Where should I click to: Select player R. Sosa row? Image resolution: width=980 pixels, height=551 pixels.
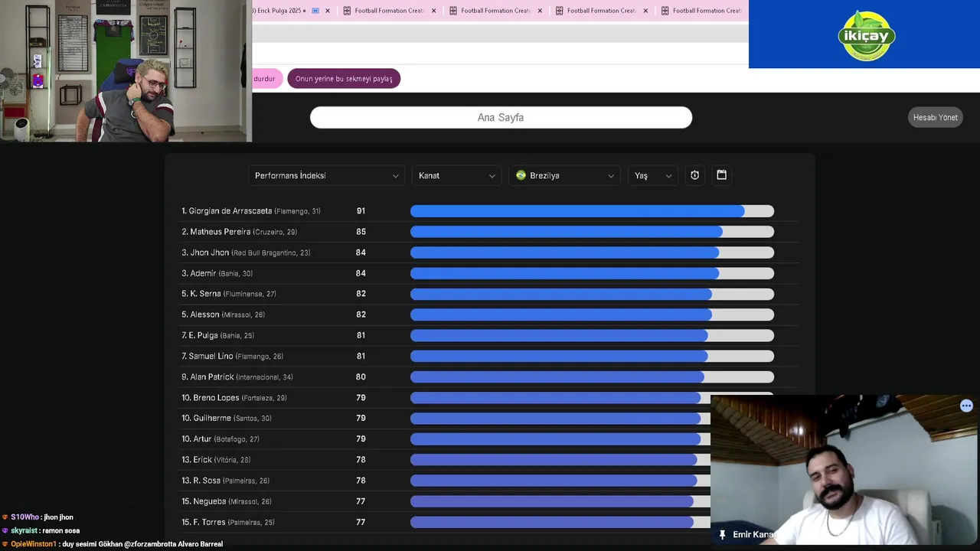pos(444,481)
